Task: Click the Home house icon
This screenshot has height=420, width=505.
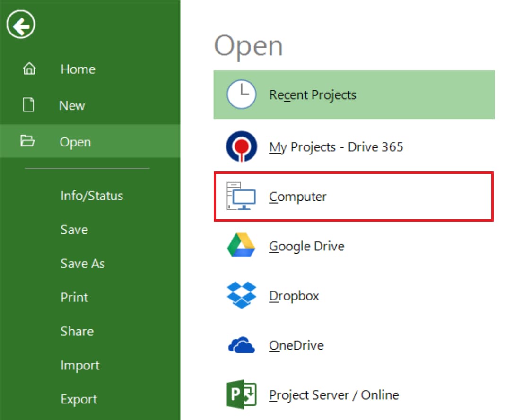Action: click(x=29, y=69)
